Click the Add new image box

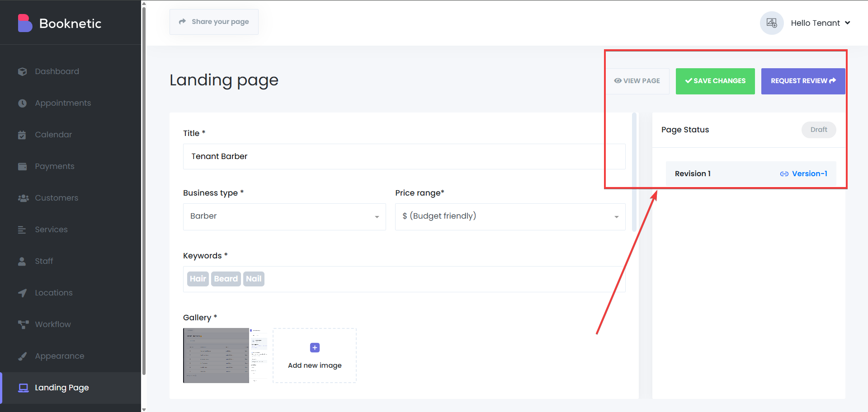point(315,356)
